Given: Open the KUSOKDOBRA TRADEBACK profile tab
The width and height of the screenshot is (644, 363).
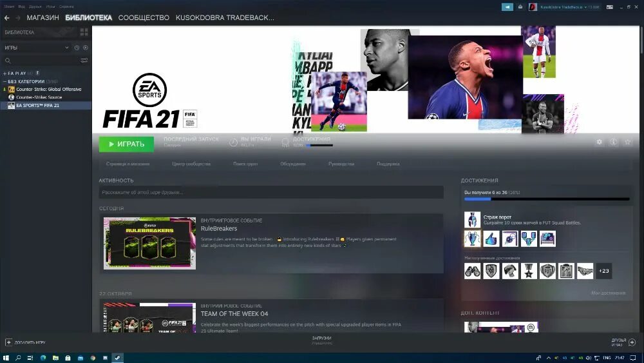Looking at the screenshot, I should point(225,17).
